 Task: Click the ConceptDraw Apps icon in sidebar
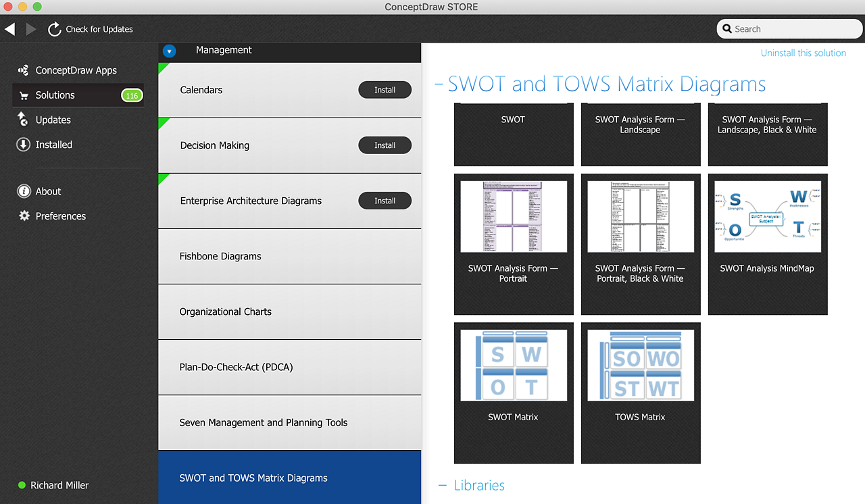click(x=24, y=70)
